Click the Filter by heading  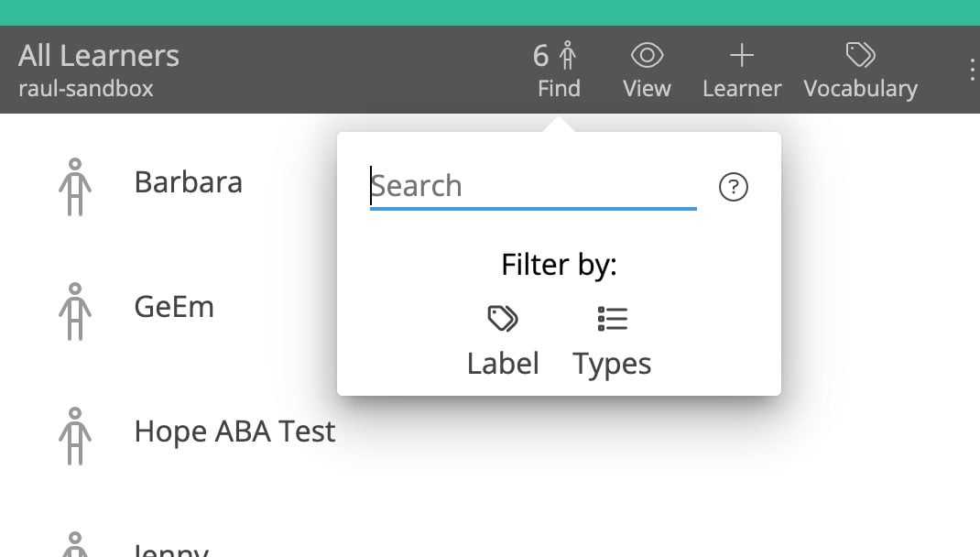point(559,266)
